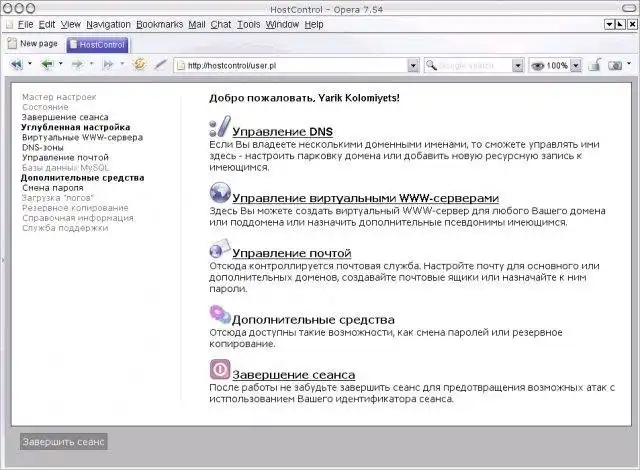This screenshot has width=640, height=470.
Task: Click the page icon in address bar
Action: pyautogui.click(x=181, y=65)
